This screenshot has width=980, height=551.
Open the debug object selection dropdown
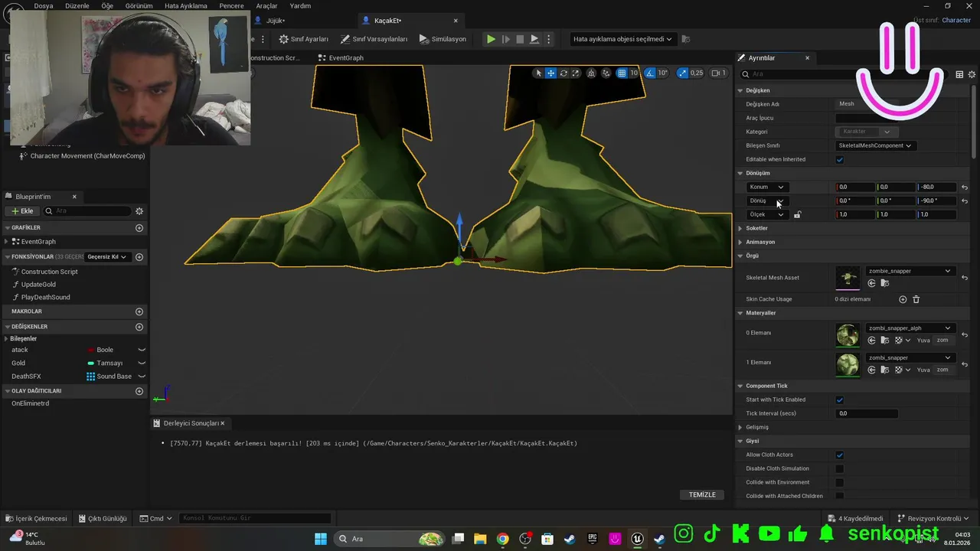(622, 39)
